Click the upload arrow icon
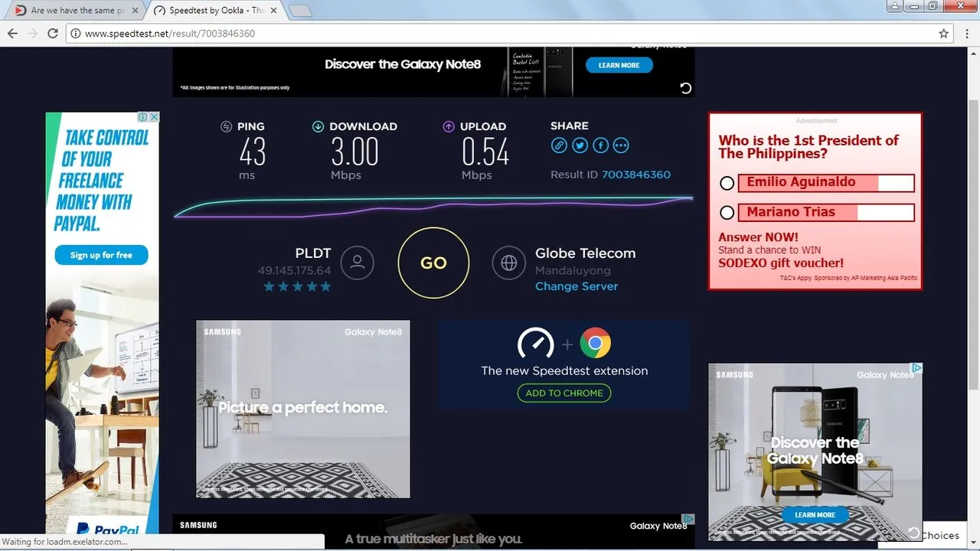This screenshot has width=980, height=551. (449, 126)
